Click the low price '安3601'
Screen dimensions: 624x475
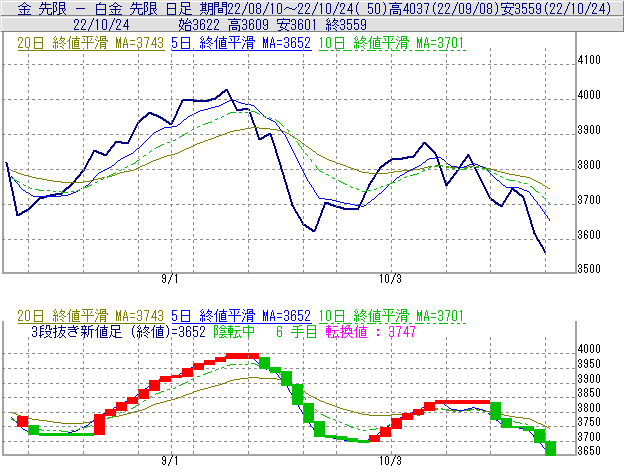coord(297,25)
